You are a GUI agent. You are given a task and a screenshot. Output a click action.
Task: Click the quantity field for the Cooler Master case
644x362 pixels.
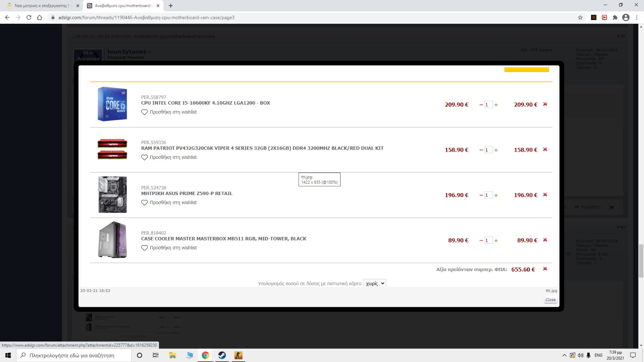488,241
